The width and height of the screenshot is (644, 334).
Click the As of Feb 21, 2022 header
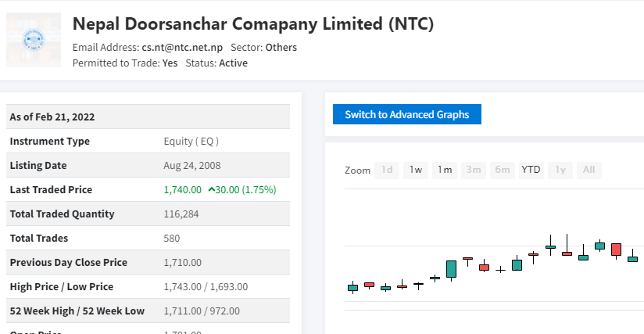[x=52, y=117]
